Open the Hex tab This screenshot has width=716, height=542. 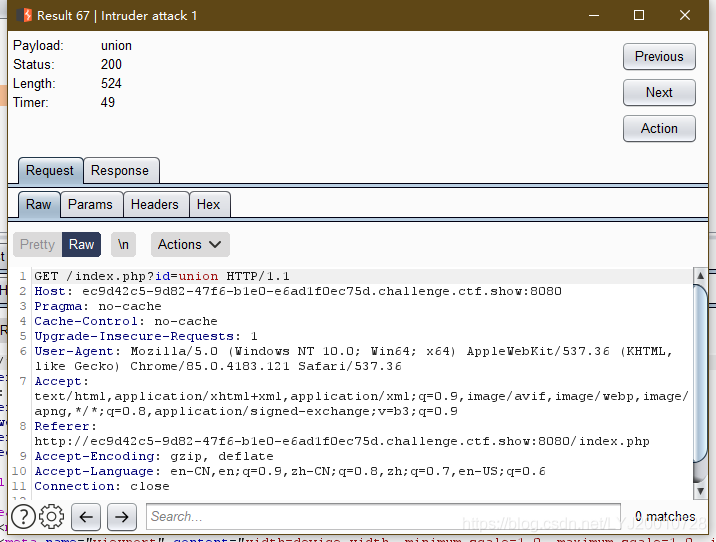click(x=209, y=204)
